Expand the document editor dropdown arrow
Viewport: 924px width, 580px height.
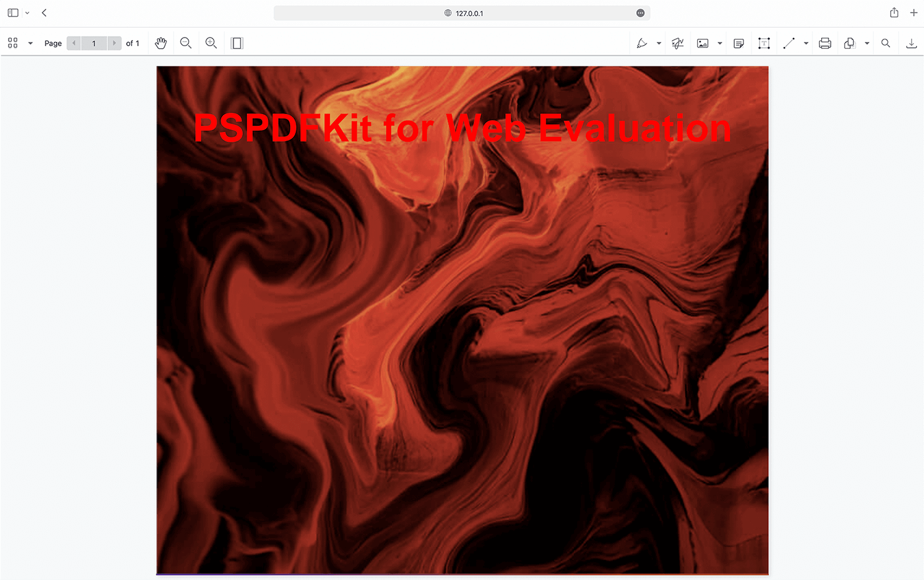tap(867, 43)
